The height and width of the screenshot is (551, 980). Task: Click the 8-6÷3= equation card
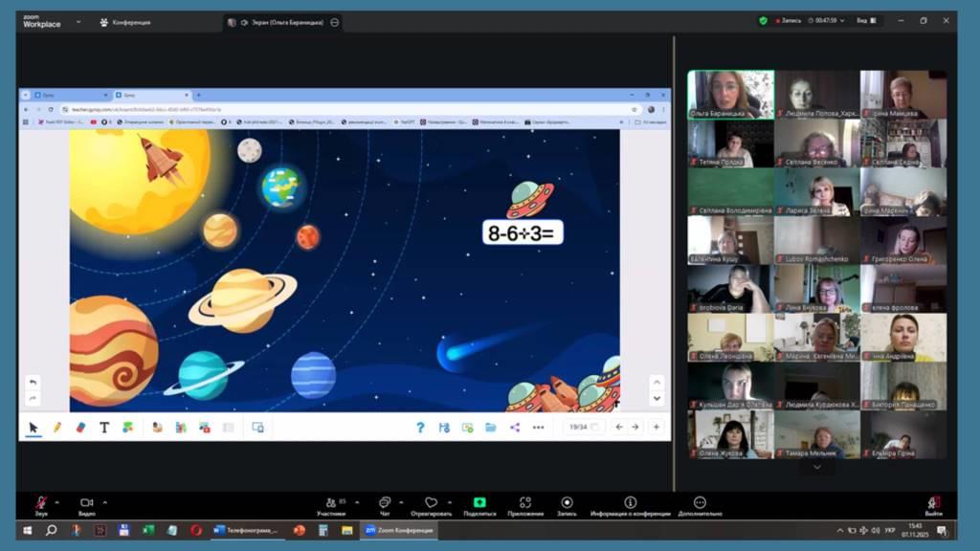(522, 232)
